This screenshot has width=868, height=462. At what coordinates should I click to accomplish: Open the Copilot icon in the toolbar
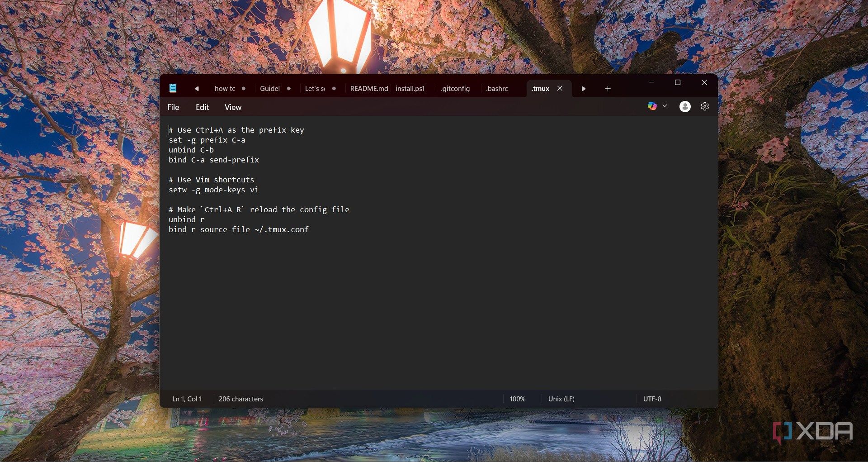652,106
